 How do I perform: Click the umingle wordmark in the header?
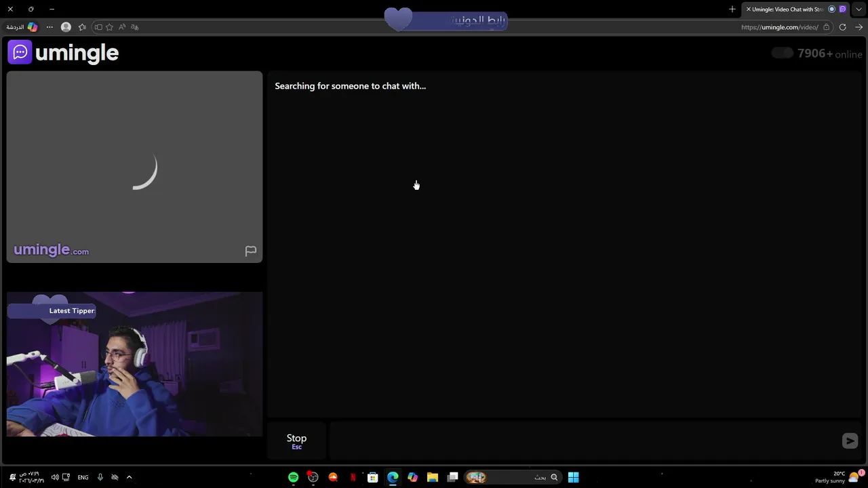click(x=77, y=52)
